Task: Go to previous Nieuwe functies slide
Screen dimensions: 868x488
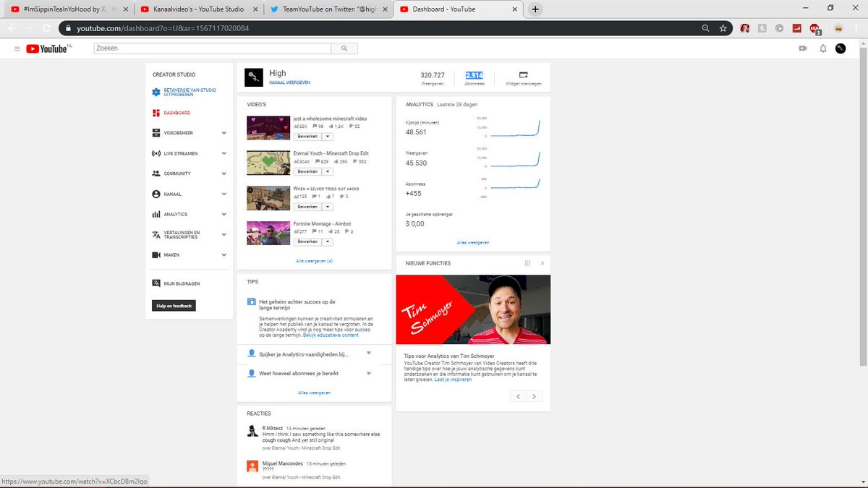Action: (x=519, y=396)
